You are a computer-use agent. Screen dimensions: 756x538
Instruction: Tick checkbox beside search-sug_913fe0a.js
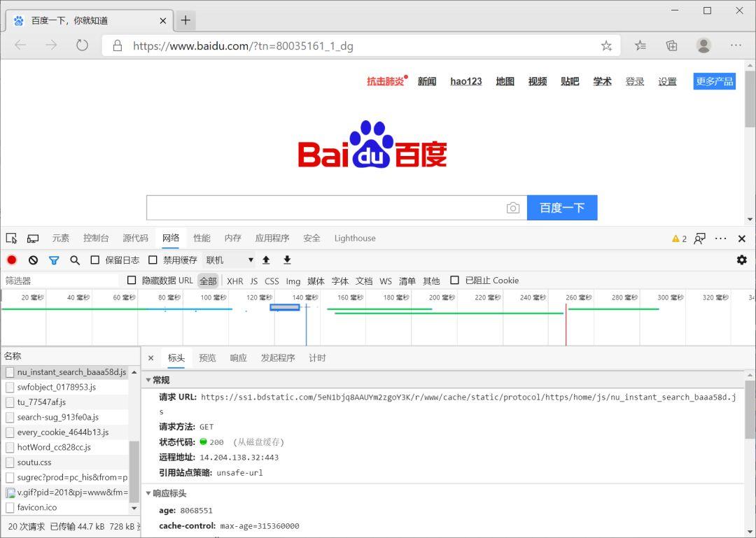pos(10,417)
